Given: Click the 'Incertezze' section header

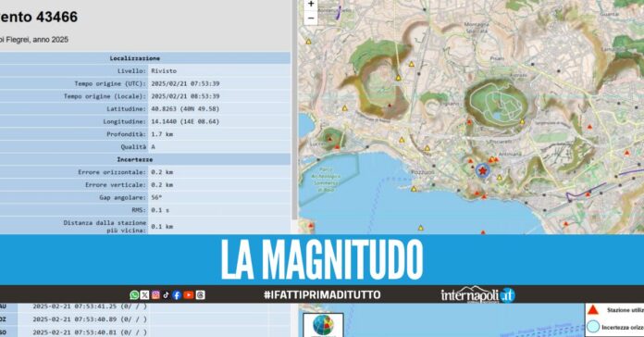Looking at the screenshot, I should click(x=135, y=159).
